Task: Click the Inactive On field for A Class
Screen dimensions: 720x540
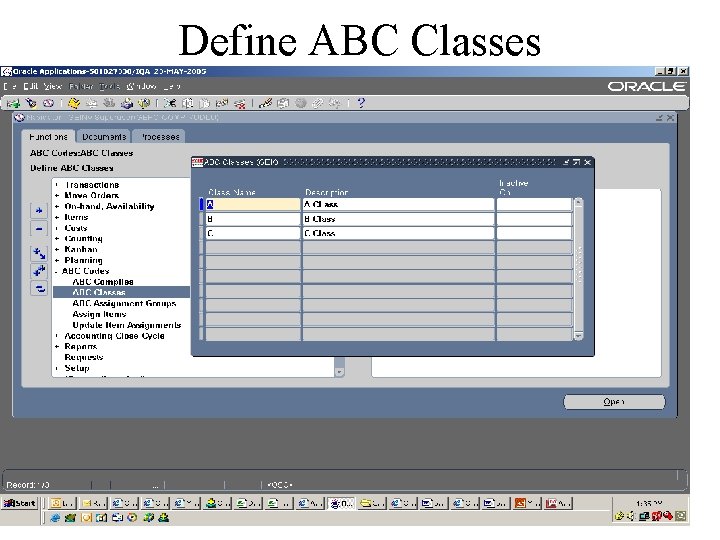Action: [534, 204]
